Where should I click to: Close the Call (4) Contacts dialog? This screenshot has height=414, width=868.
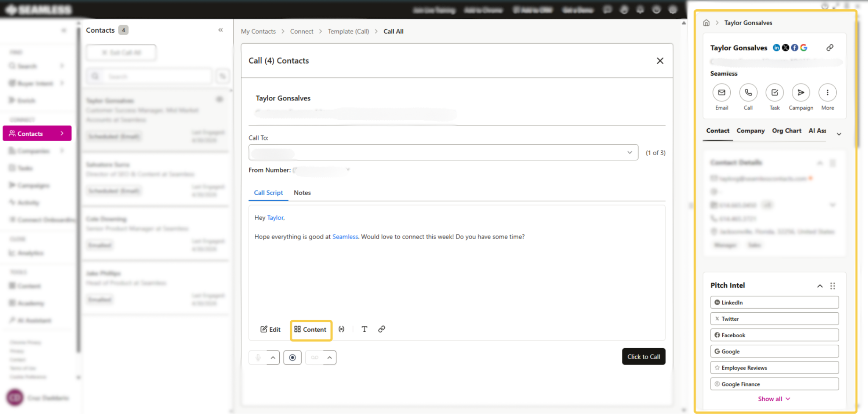tap(660, 61)
